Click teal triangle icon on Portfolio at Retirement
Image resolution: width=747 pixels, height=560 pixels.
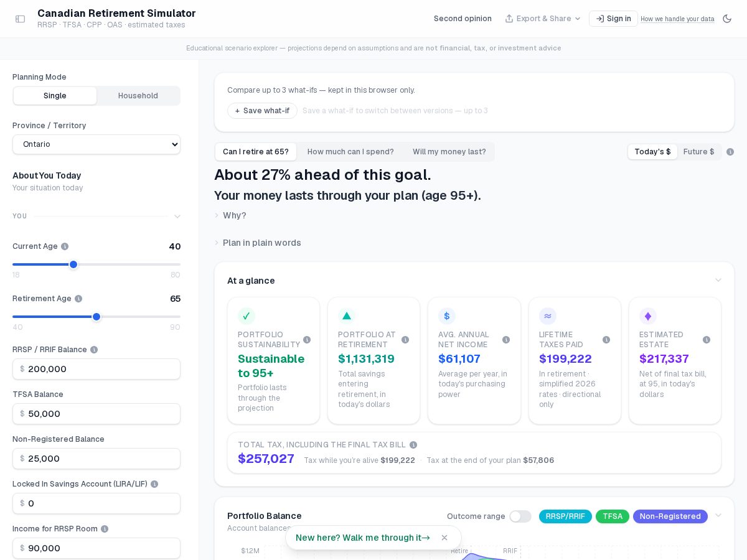click(x=347, y=316)
